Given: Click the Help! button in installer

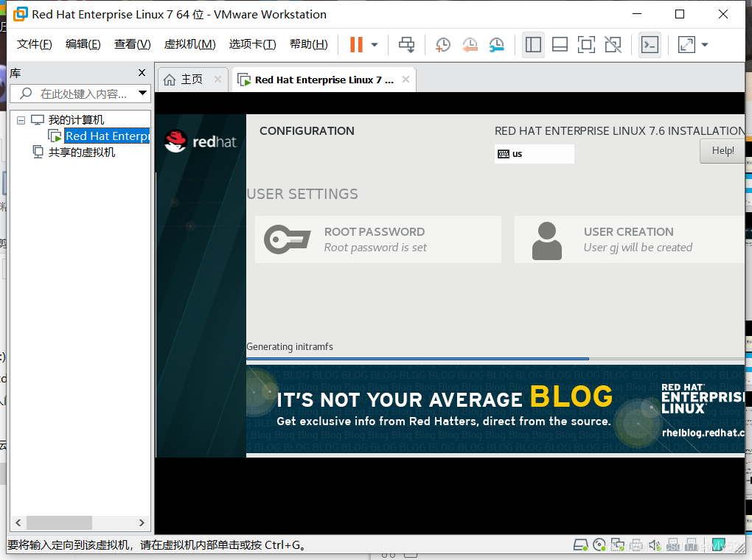Looking at the screenshot, I should tap(723, 150).
